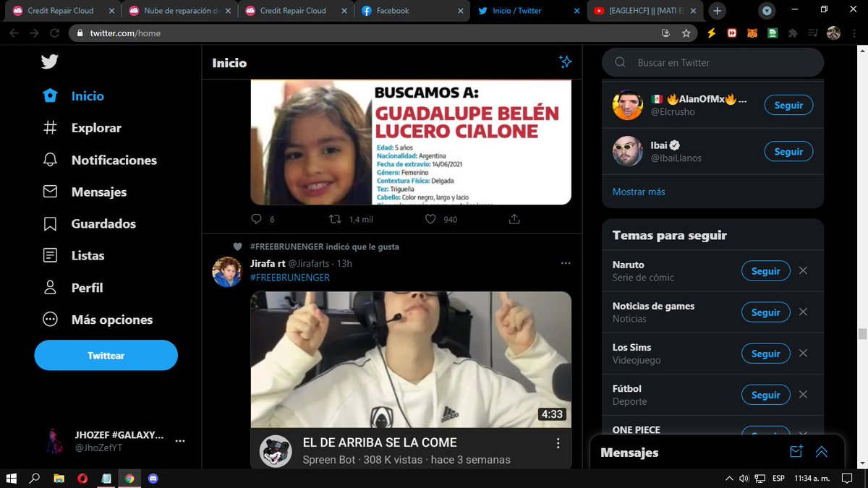The image size is (868, 488).
Task: Reload the page
Action: point(54,33)
